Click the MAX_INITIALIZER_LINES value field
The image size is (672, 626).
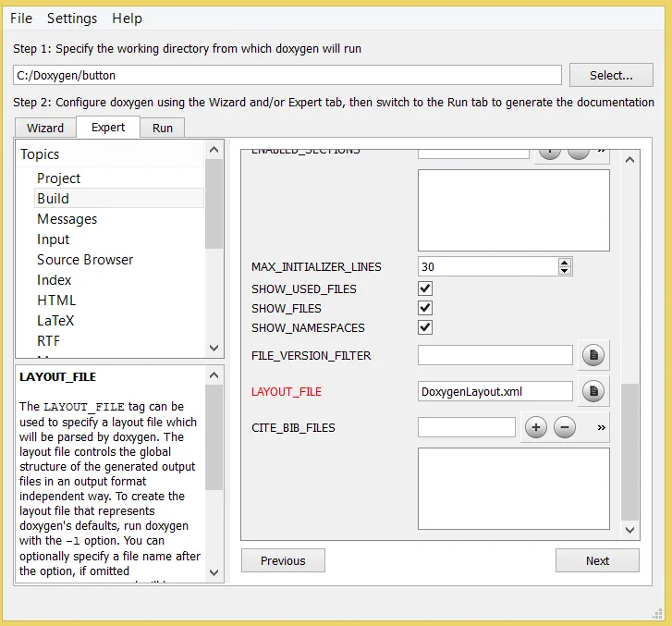tap(489, 266)
